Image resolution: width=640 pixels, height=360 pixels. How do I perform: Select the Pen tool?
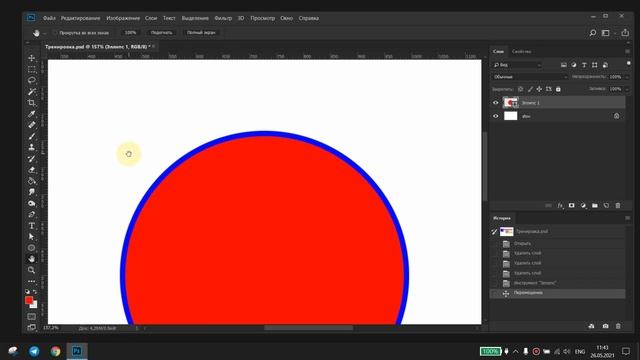pyautogui.click(x=31, y=214)
